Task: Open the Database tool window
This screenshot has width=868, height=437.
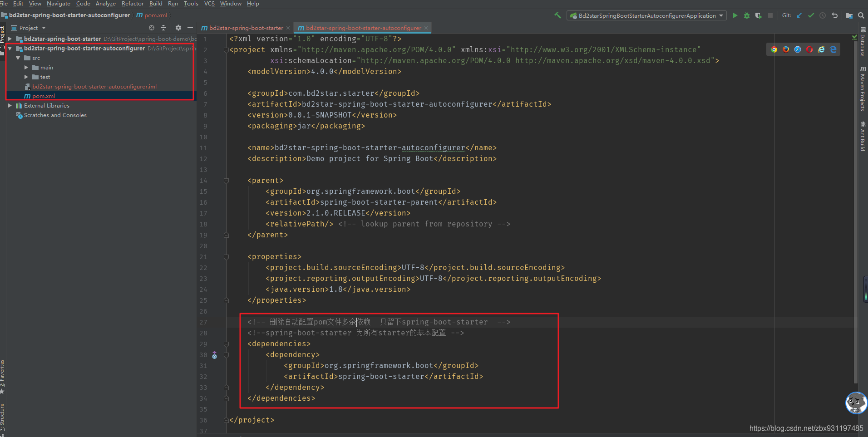Action: coord(863,42)
